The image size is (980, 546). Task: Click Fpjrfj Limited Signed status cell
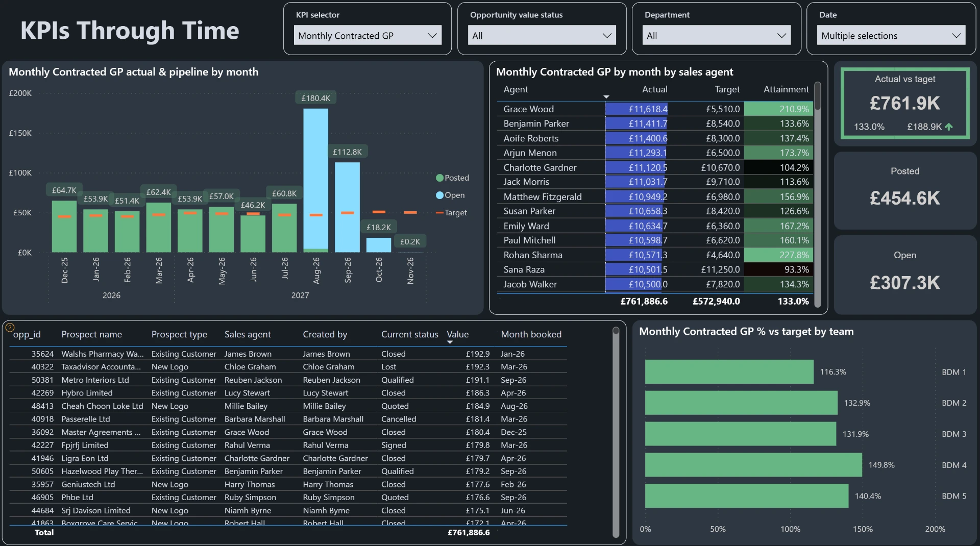[x=394, y=445]
